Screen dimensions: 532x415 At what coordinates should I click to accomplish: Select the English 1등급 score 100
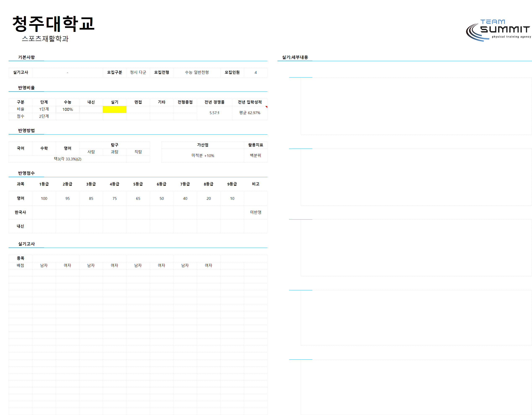(44, 199)
